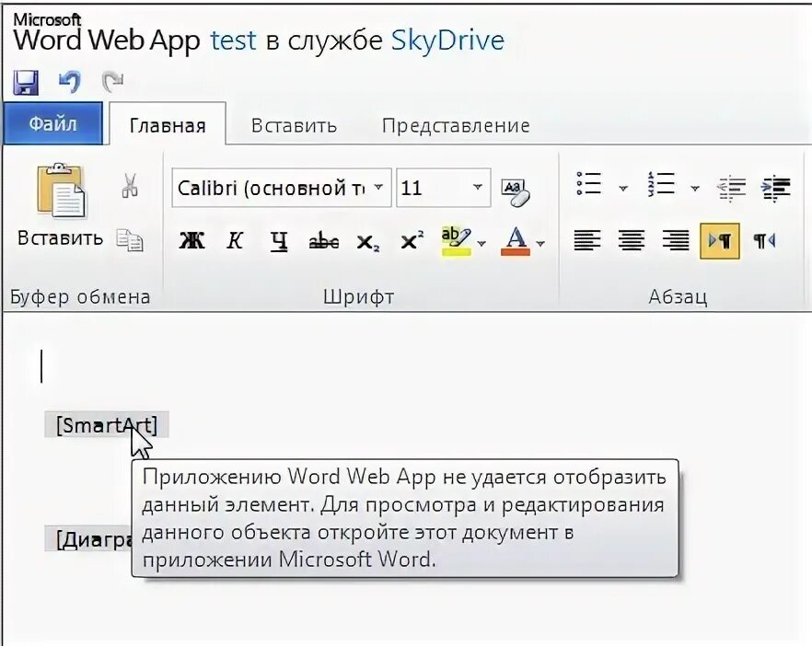This screenshot has width=812, height=646.
Task: Align paragraph text left
Action: (587, 241)
